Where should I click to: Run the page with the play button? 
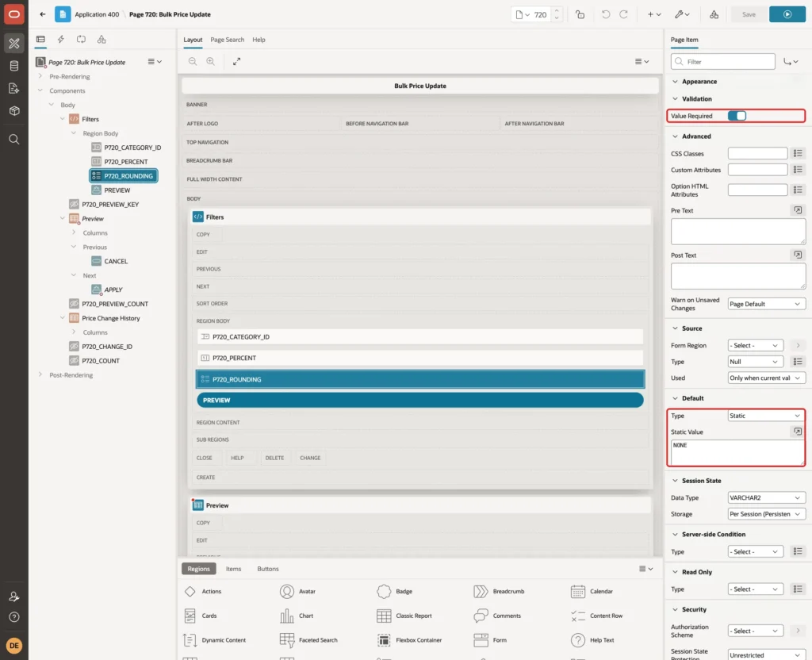787,14
